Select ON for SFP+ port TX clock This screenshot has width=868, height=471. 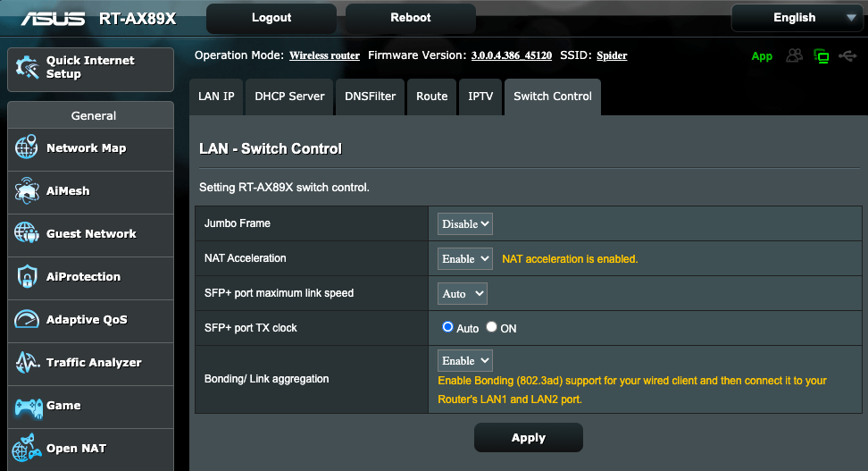pyautogui.click(x=491, y=327)
